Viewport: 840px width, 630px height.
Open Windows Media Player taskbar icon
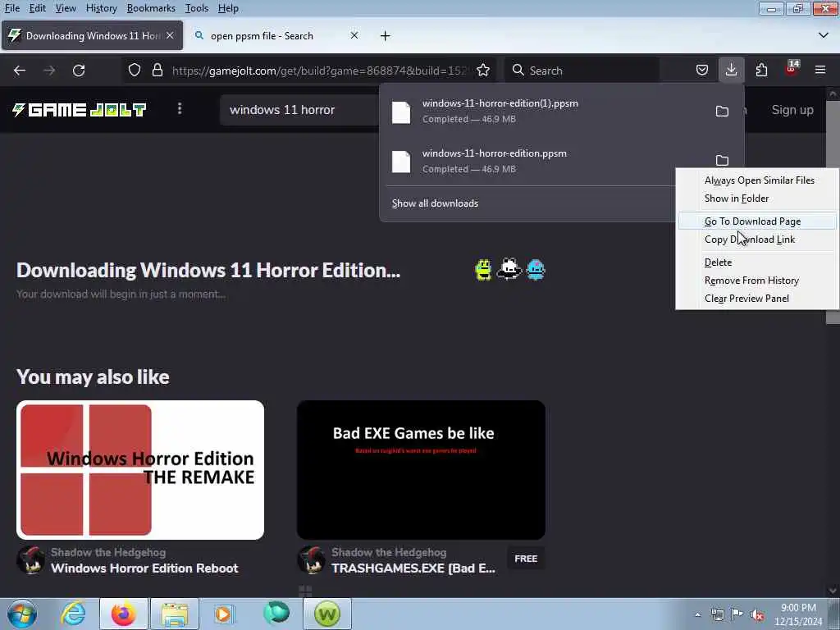[x=224, y=614]
